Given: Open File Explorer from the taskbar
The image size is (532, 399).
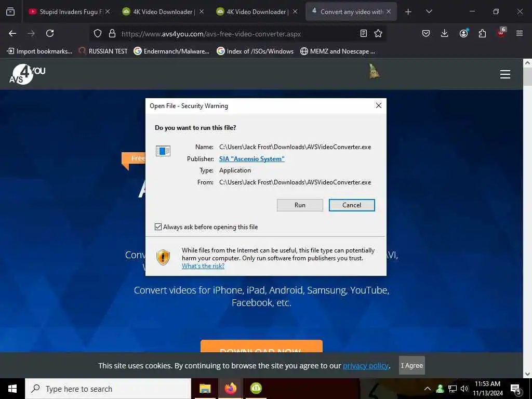Looking at the screenshot, I should pos(205,389).
